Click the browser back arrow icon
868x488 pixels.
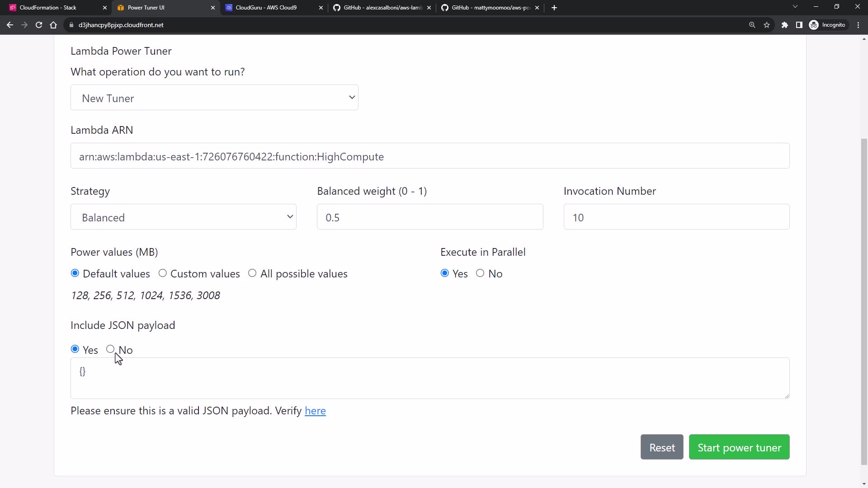[x=10, y=25]
